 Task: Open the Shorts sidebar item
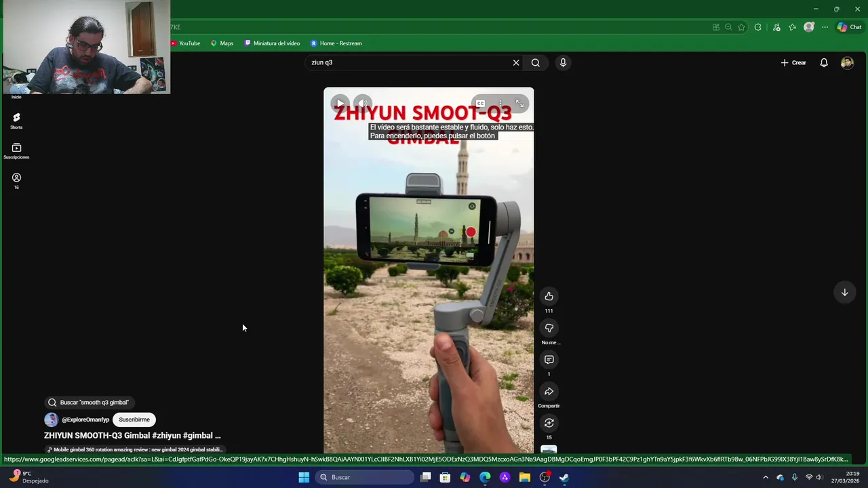tap(16, 121)
